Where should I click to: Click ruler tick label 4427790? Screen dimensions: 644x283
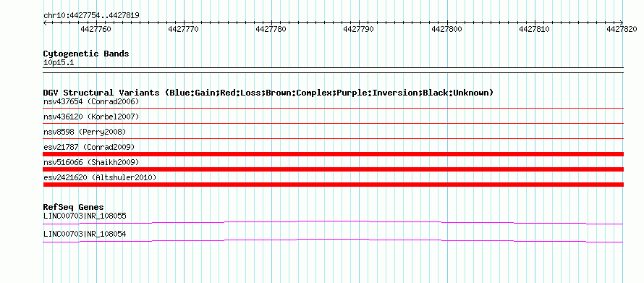(359, 29)
